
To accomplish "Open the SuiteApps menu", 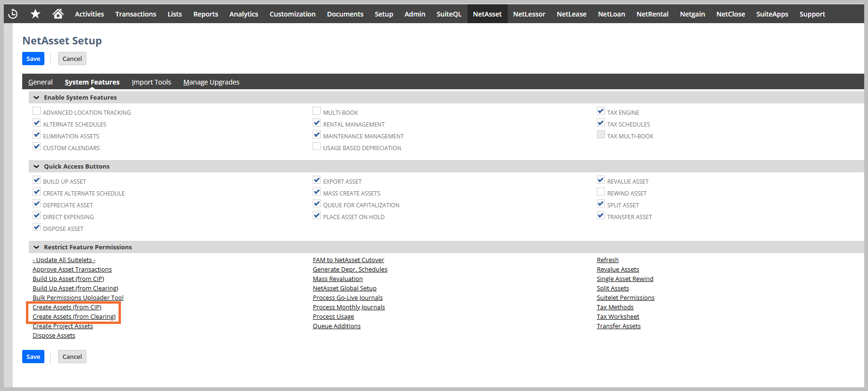I will click(772, 14).
